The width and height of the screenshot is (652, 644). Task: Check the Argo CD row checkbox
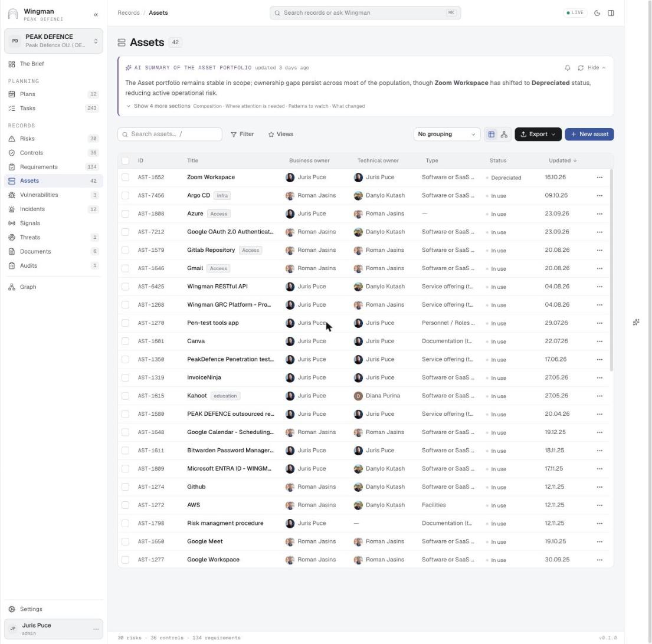pos(125,196)
